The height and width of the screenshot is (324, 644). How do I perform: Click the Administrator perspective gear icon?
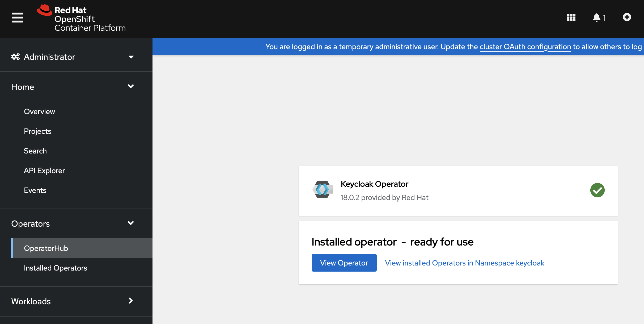point(15,57)
